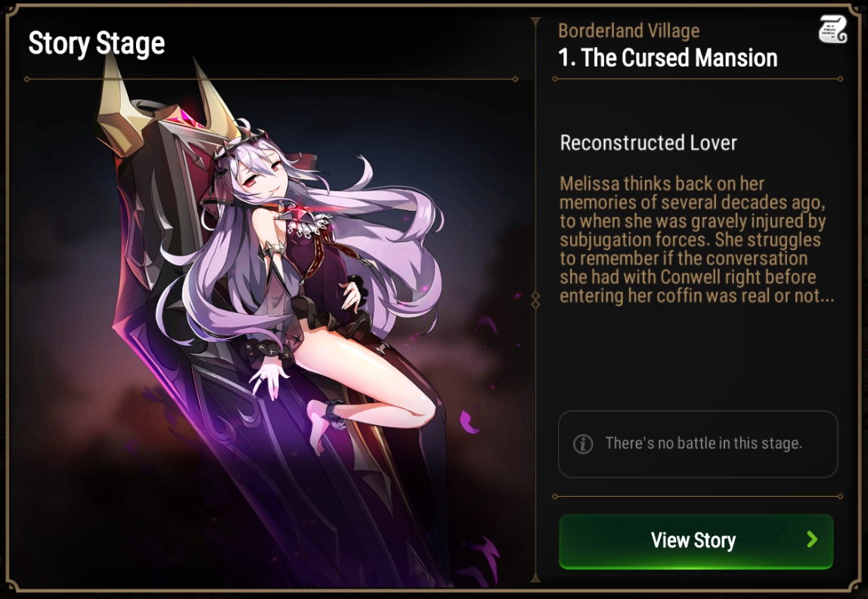
Task: Open the scroll log icon in top corner
Action: pyautogui.click(x=832, y=29)
